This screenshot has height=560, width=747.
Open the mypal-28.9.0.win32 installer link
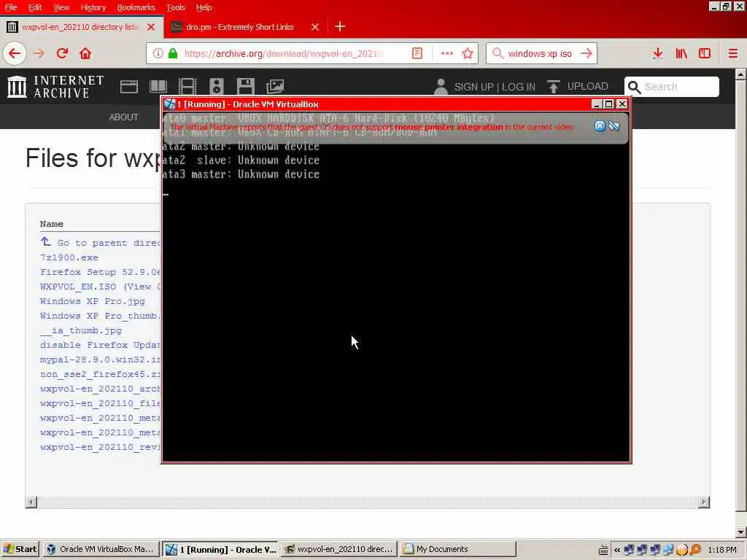tap(101, 359)
